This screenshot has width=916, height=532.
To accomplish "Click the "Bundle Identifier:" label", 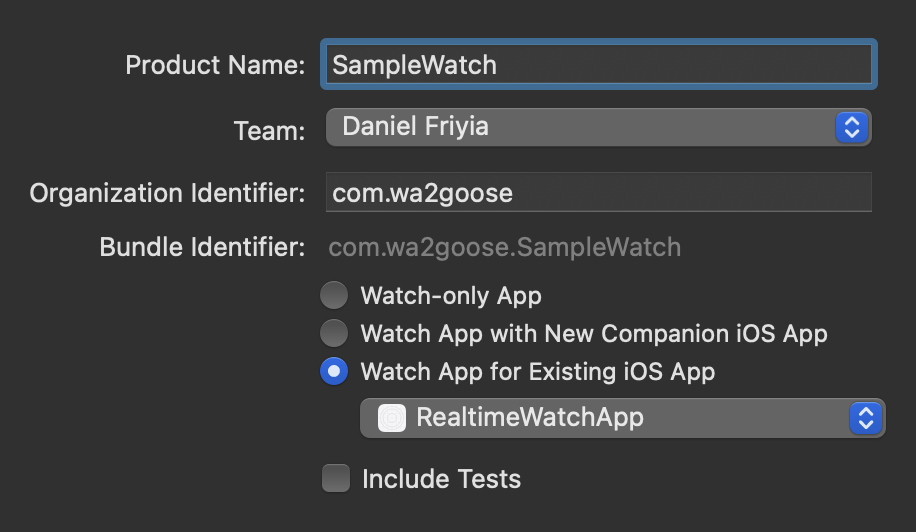I will click(202, 247).
